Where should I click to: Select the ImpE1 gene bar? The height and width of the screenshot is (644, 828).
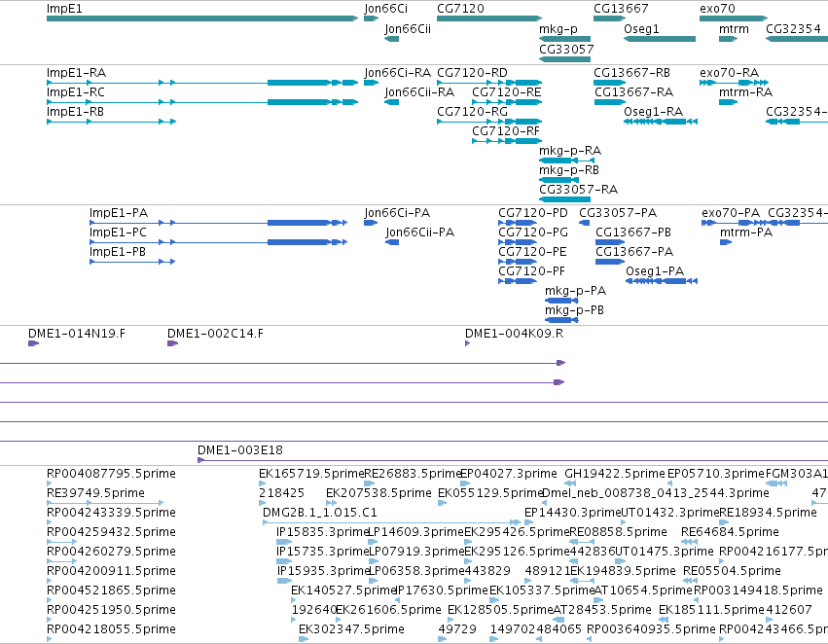click(x=202, y=18)
